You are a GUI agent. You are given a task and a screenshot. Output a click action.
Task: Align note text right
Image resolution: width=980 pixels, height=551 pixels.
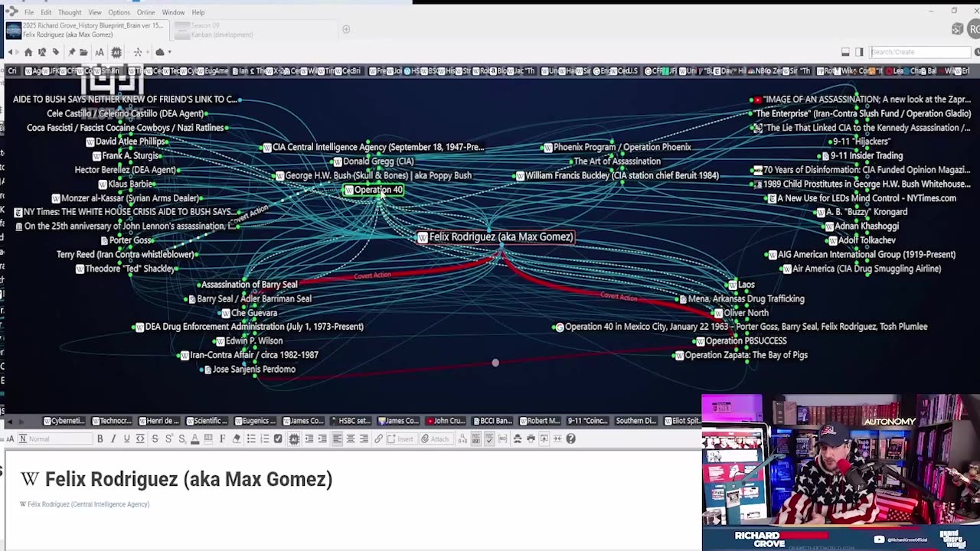click(x=364, y=439)
